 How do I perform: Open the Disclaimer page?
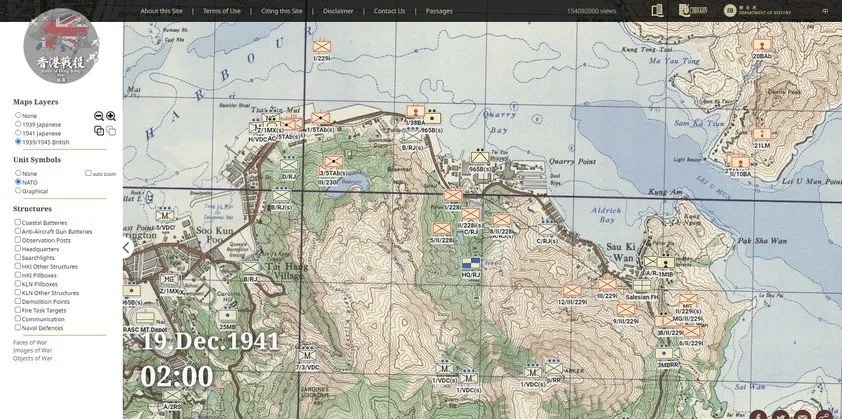coord(338,11)
